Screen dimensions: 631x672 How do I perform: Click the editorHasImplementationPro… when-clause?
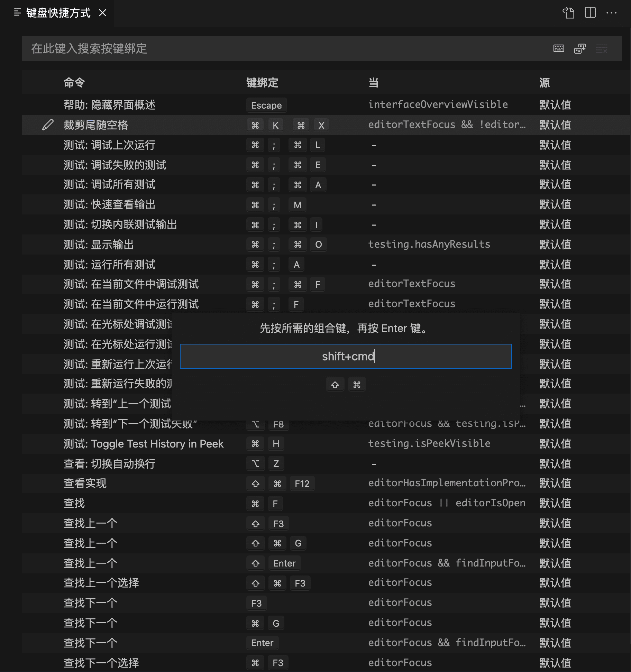447,483
